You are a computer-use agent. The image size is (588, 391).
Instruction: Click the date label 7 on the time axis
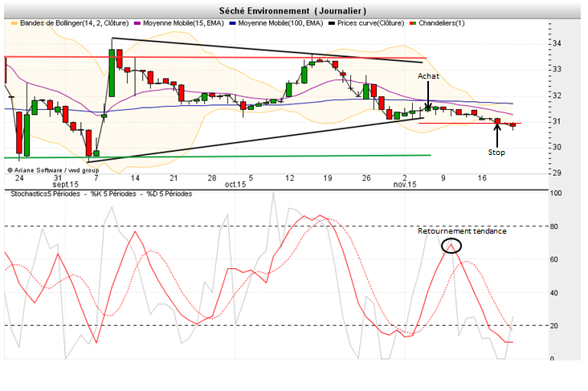(96, 177)
